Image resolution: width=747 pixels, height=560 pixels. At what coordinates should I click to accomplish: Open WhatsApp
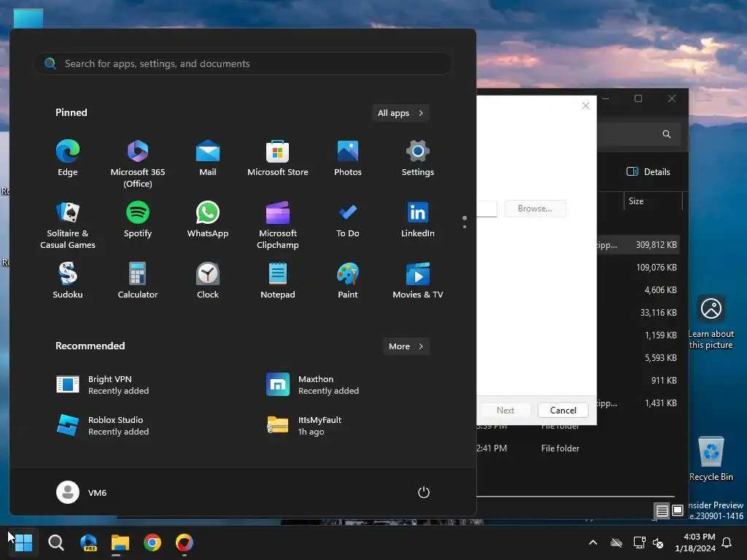point(208,219)
